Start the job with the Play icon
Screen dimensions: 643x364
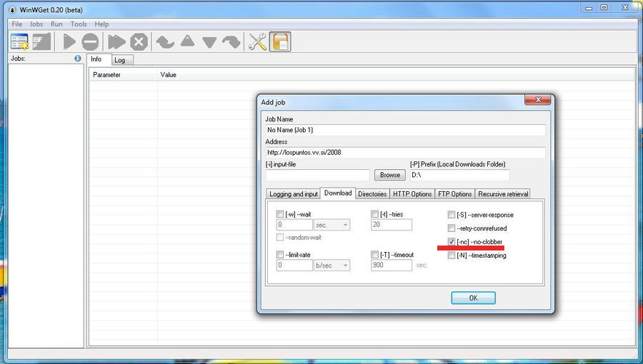(x=69, y=42)
